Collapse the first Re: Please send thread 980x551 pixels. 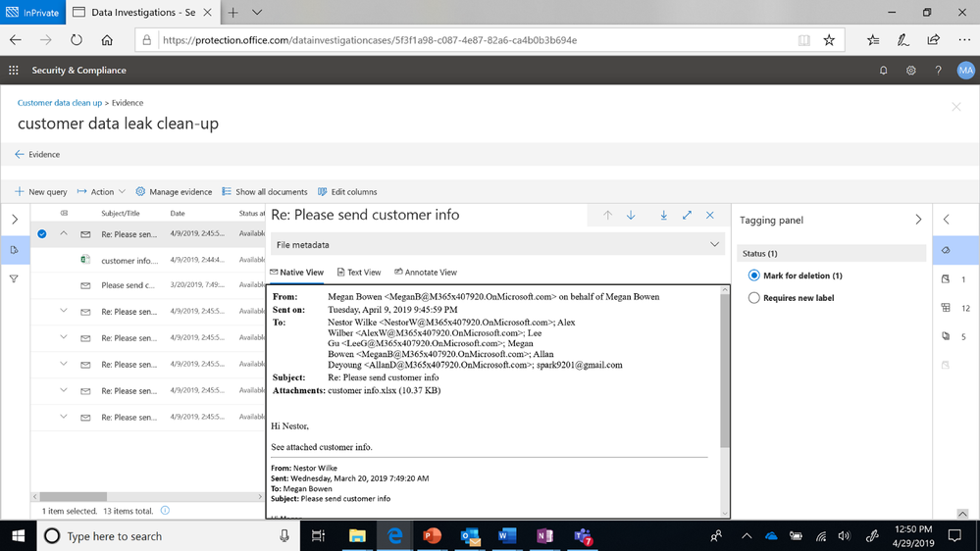[64, 233]
